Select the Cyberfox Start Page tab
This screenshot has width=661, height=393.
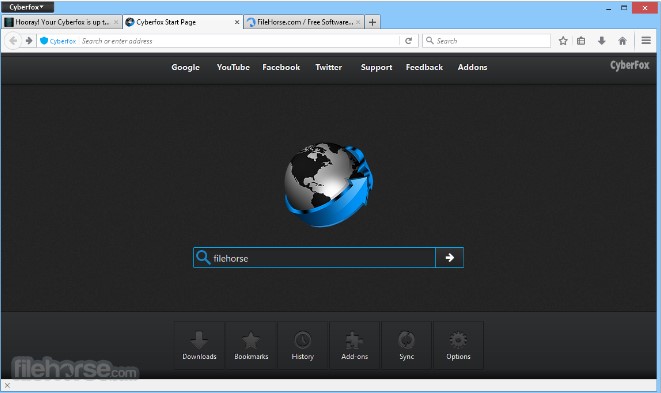tap(183, 22)
